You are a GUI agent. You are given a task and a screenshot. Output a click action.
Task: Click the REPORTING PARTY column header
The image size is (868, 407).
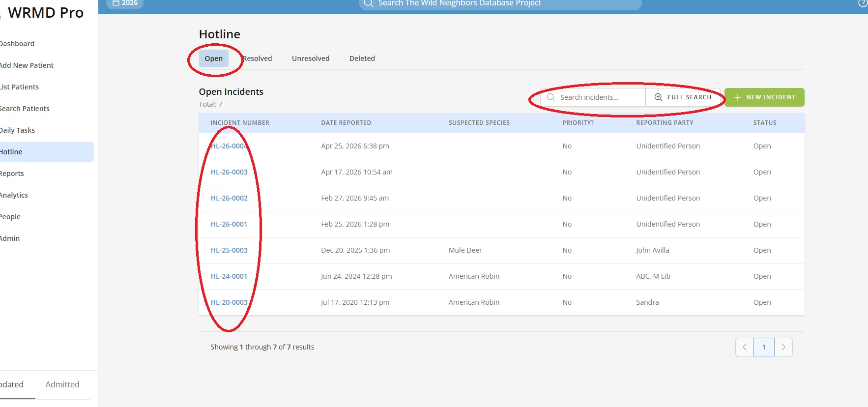pyautogui.click(x=665, y=123)
